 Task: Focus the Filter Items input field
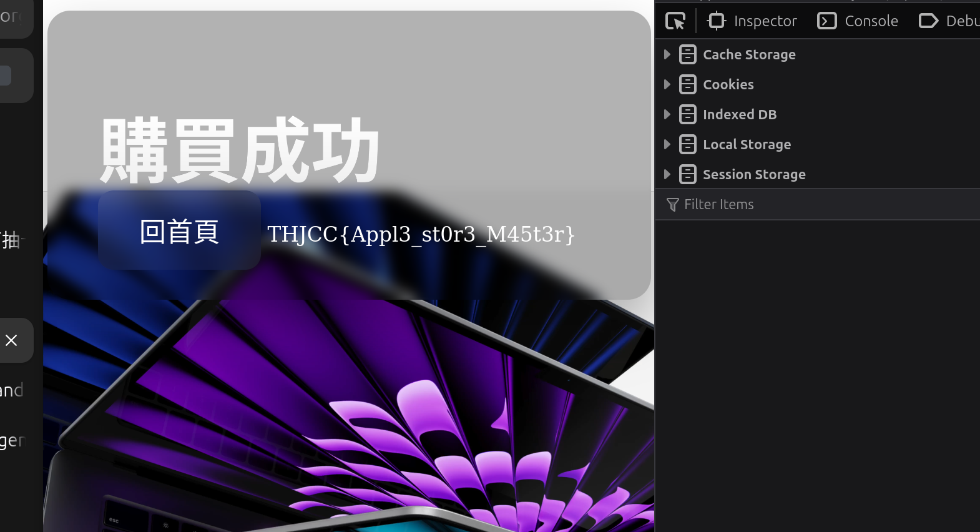(x=818, y=204)
